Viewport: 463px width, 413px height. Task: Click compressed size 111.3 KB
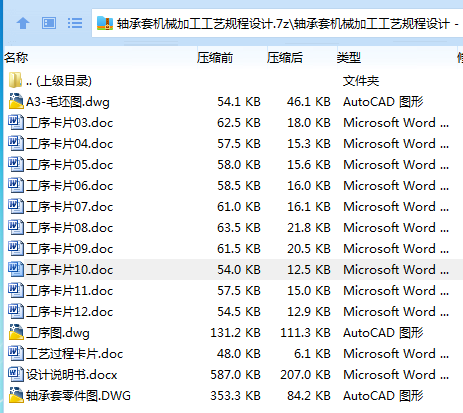click(305, 333)
